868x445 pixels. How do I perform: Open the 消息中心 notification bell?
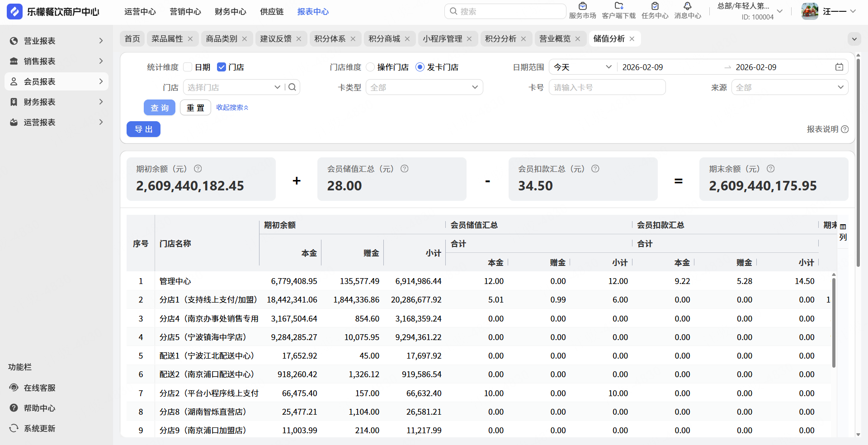point(687,6)
